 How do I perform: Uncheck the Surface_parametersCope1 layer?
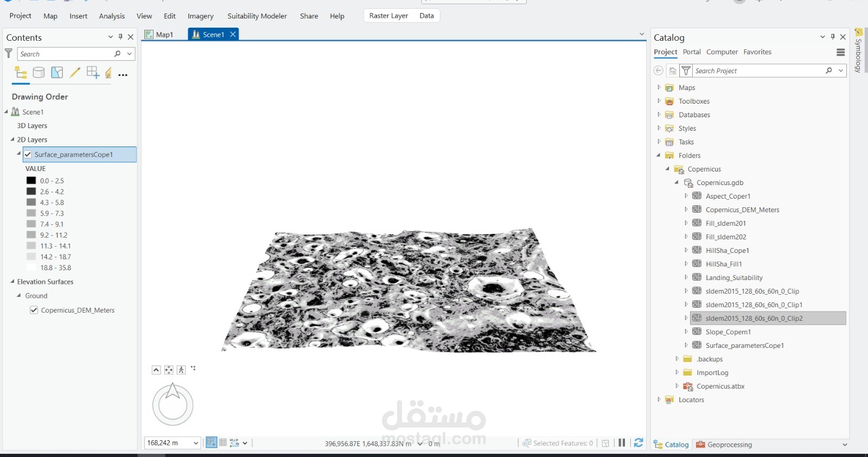coord(28,154)
